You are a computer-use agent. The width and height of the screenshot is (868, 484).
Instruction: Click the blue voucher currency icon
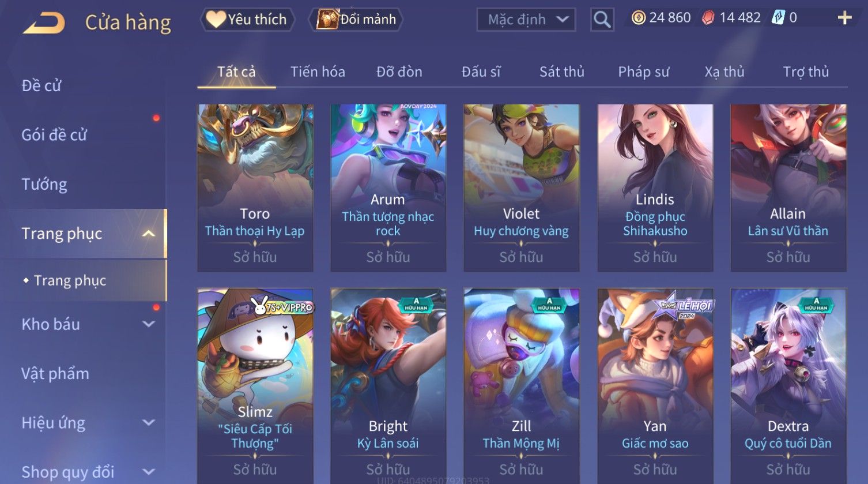click(778, 18)
